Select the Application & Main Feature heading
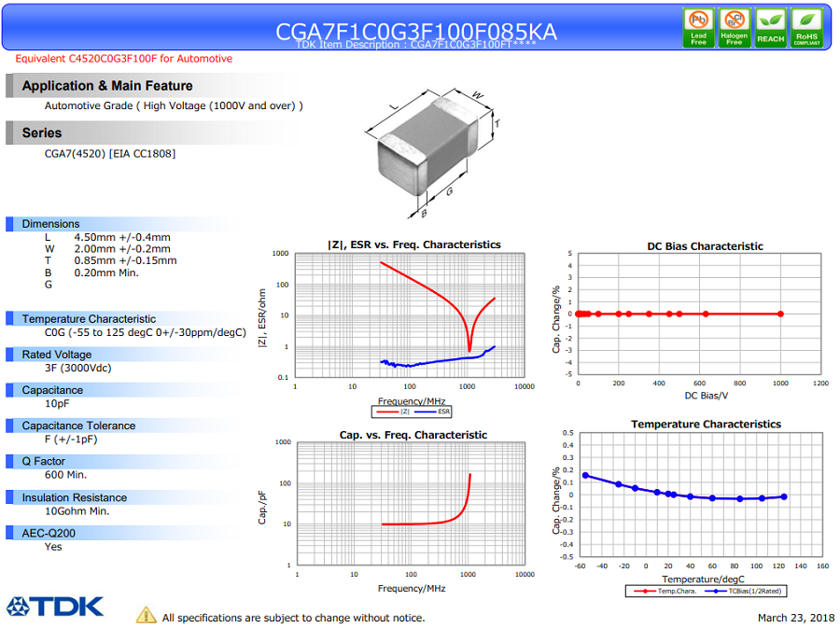 pyautogui.click(x=107, y=86)
